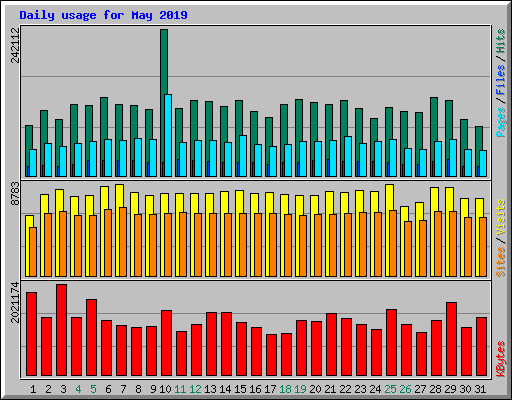Click the 'Sites' legend label
This screenshot has height=400, width=512.
click(500, 262)
